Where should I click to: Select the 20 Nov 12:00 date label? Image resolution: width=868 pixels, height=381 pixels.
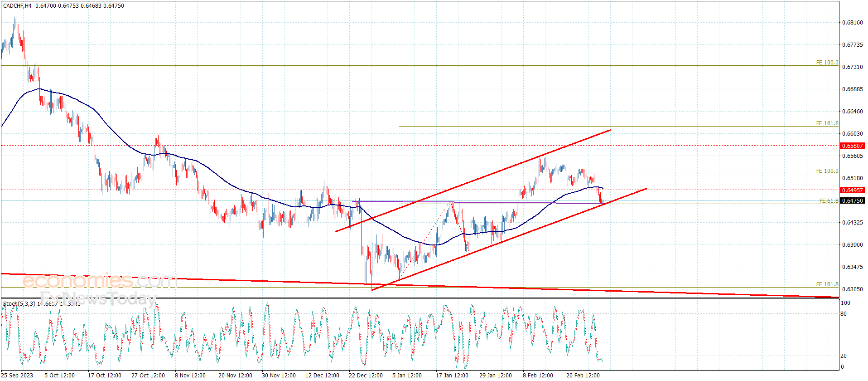(235, 375)
